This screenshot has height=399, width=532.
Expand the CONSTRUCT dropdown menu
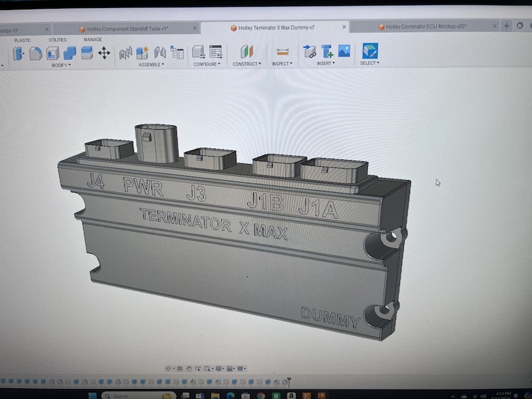pos(247,64)
